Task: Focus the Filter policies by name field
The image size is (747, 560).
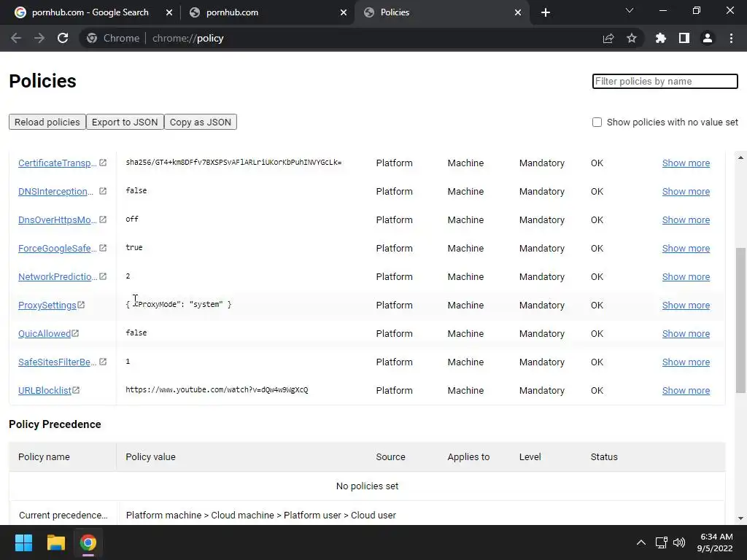Action: 665,81
